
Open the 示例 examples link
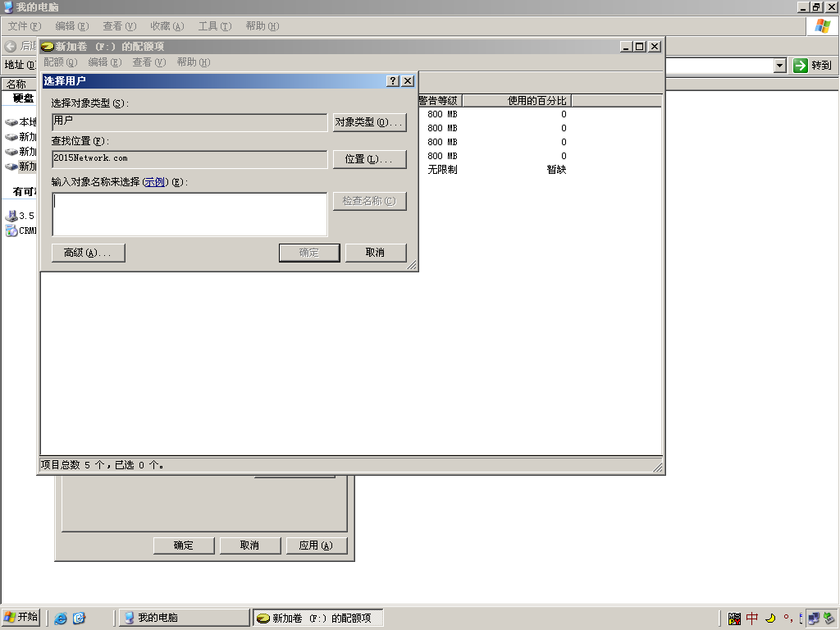(155, 182)
